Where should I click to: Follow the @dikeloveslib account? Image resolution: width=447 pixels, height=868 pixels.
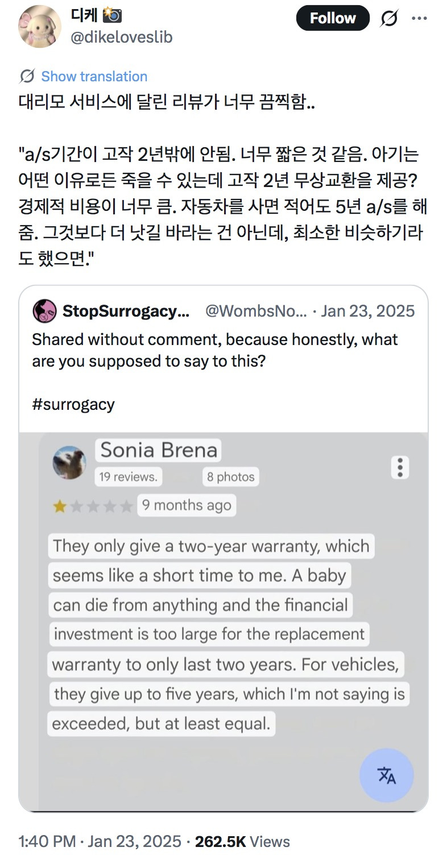point(332,19)
